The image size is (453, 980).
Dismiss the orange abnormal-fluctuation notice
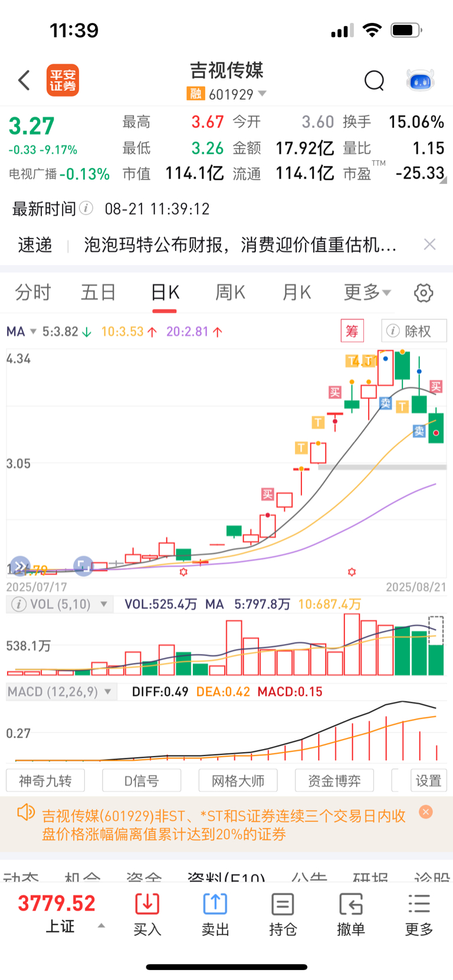425,812
